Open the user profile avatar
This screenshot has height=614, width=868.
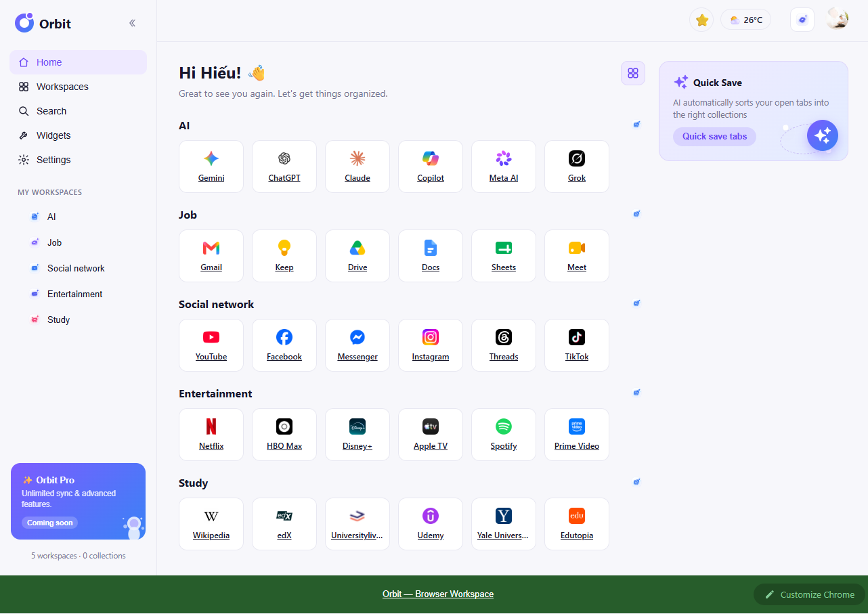[838, 19]
